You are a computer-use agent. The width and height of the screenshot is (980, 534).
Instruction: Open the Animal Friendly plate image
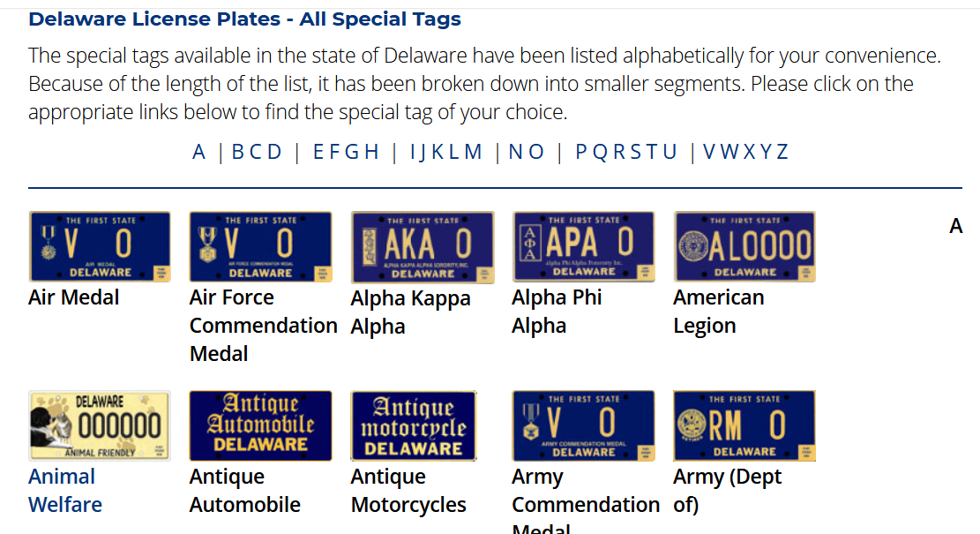pyautogui.click(x=100, y=425)
